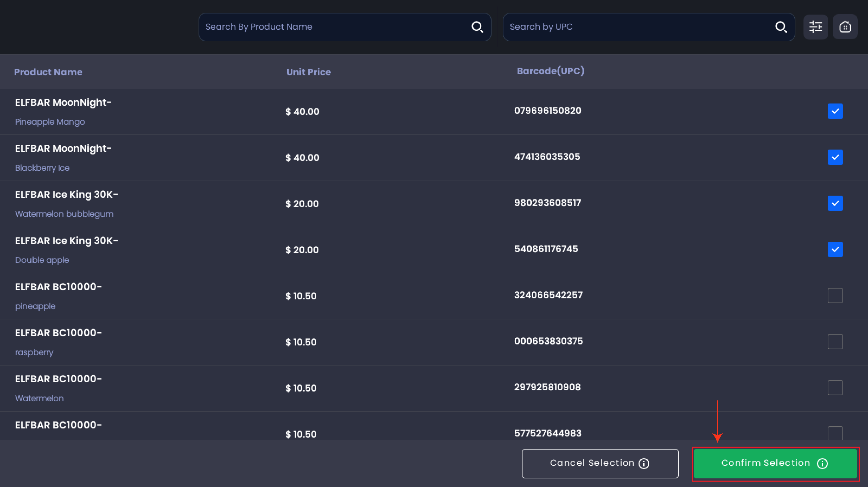Check the BC10000 Watermelon checkbox
Screen dimensions: 868x487
click(835, 388)
